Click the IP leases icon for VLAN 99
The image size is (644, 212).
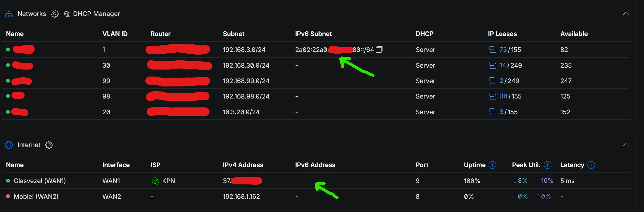click(493, 81)
